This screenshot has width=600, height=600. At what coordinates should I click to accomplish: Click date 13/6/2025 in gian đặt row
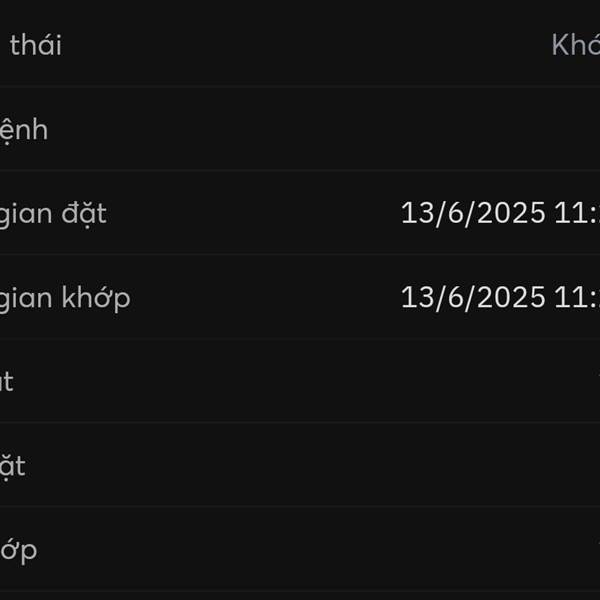(473, 214)
